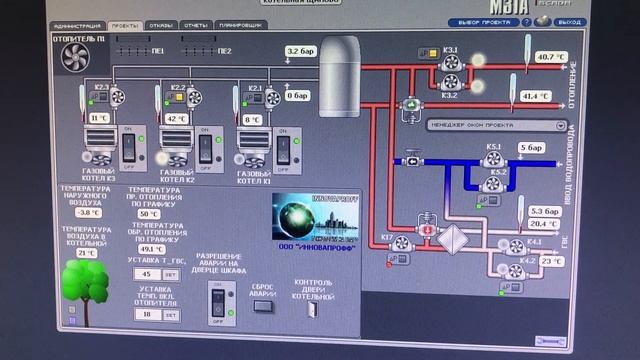This screenshot has height=360, width=640.
Task: Click the Газовый котел К2 boiler icon
Action: pyautogui.click(x=176, y=147)
